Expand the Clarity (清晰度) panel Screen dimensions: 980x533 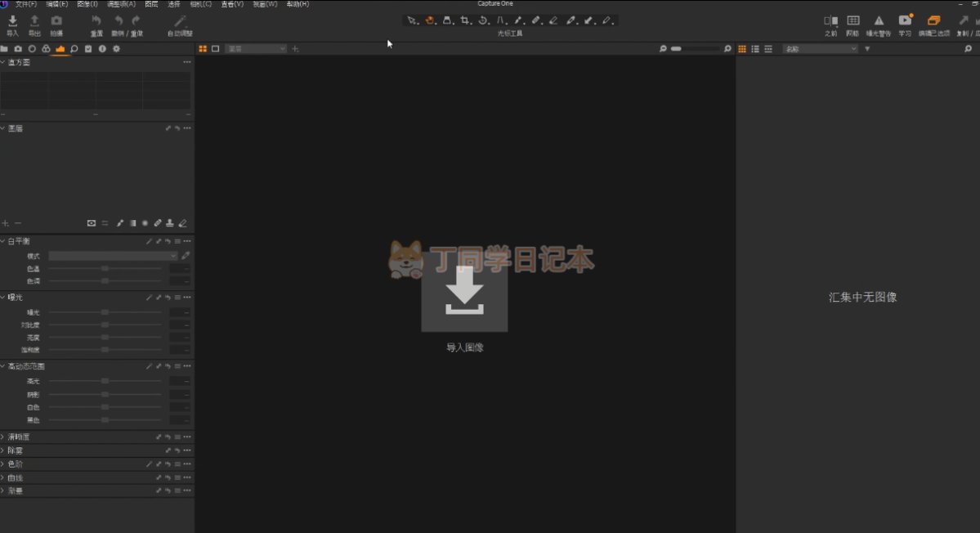(3, 437)
